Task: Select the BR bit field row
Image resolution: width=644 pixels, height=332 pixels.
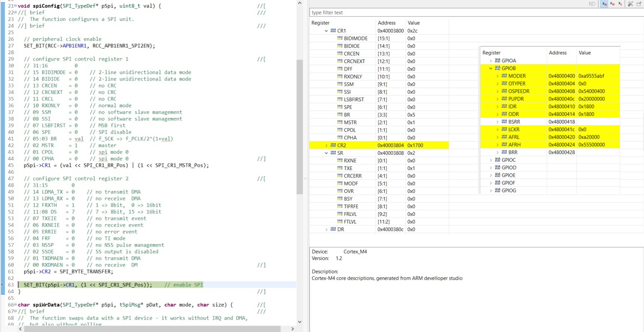Action: (379, 115)
